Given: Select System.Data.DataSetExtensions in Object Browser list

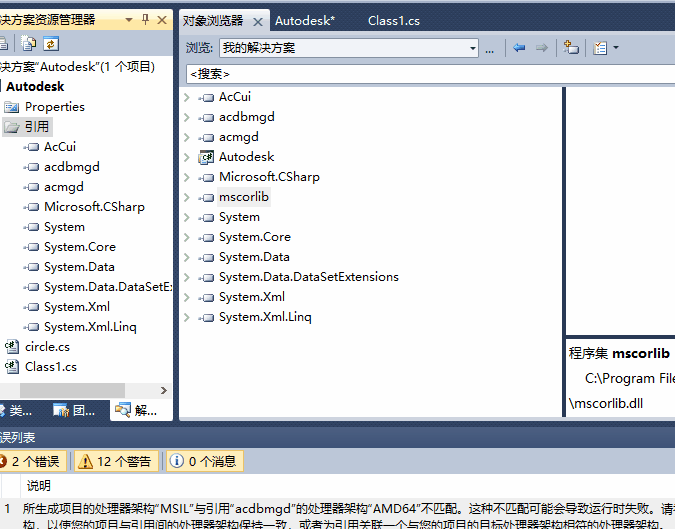Looking at the screenshot, I should (309, 277).
